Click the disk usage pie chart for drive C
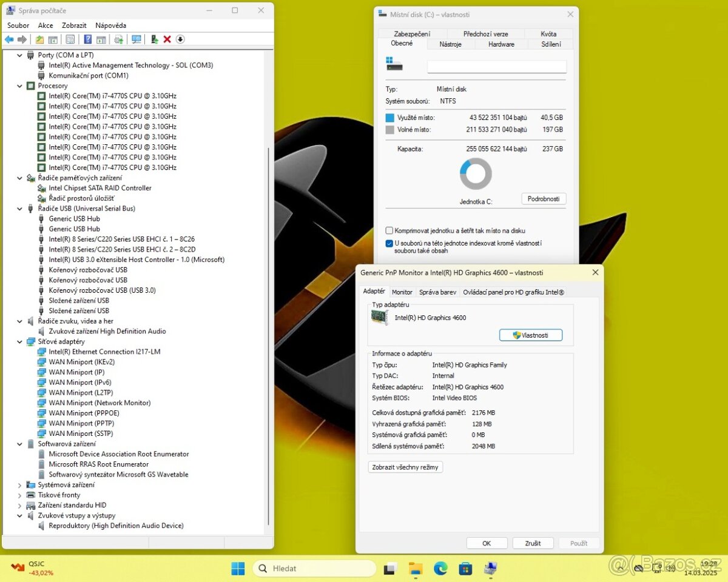 point(476,174)
